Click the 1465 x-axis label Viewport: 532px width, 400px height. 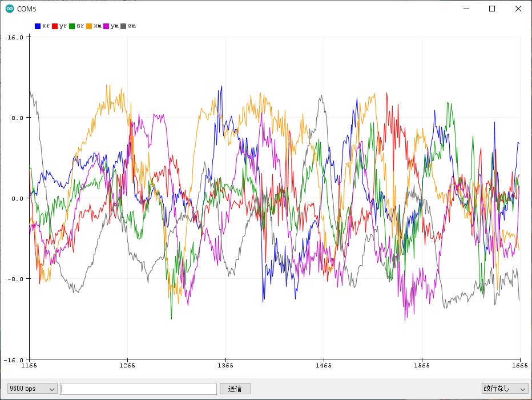(x=324, y=366)
